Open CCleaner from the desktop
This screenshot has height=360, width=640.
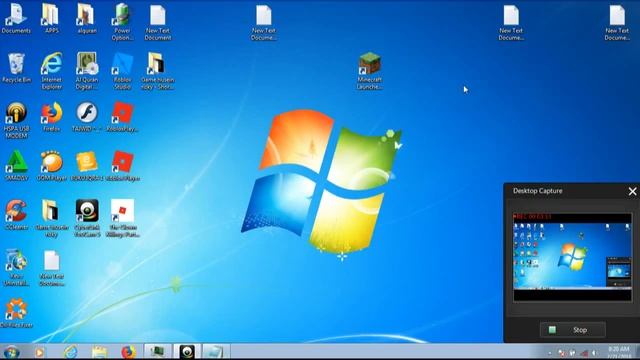pyautogui.click(x=16, y=215)
